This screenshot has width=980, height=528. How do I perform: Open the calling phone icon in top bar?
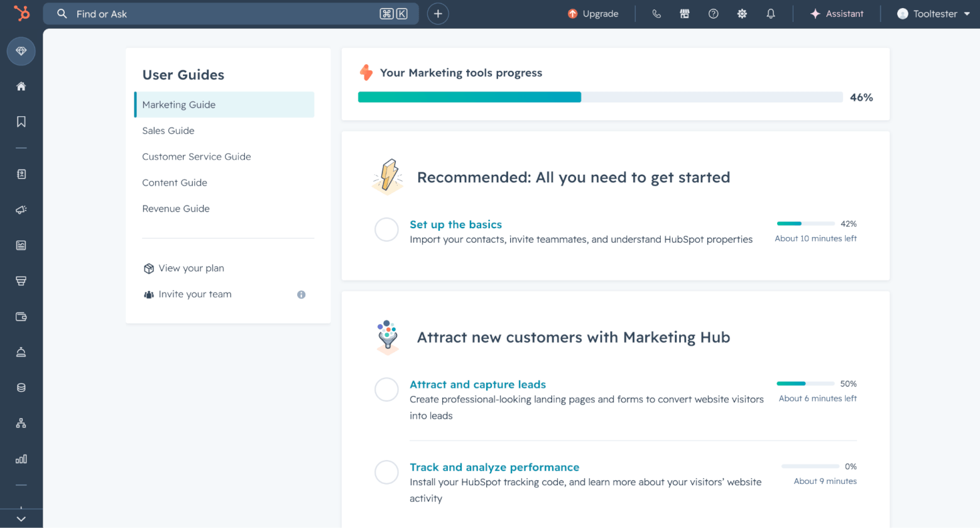656,14
